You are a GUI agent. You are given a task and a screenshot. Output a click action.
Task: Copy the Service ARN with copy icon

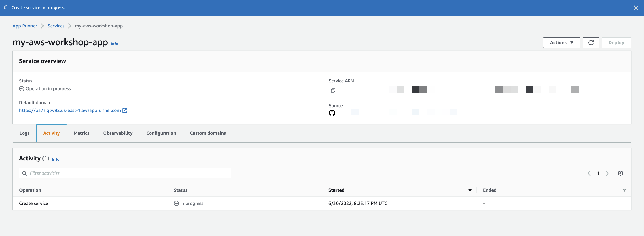pos(333,90)
